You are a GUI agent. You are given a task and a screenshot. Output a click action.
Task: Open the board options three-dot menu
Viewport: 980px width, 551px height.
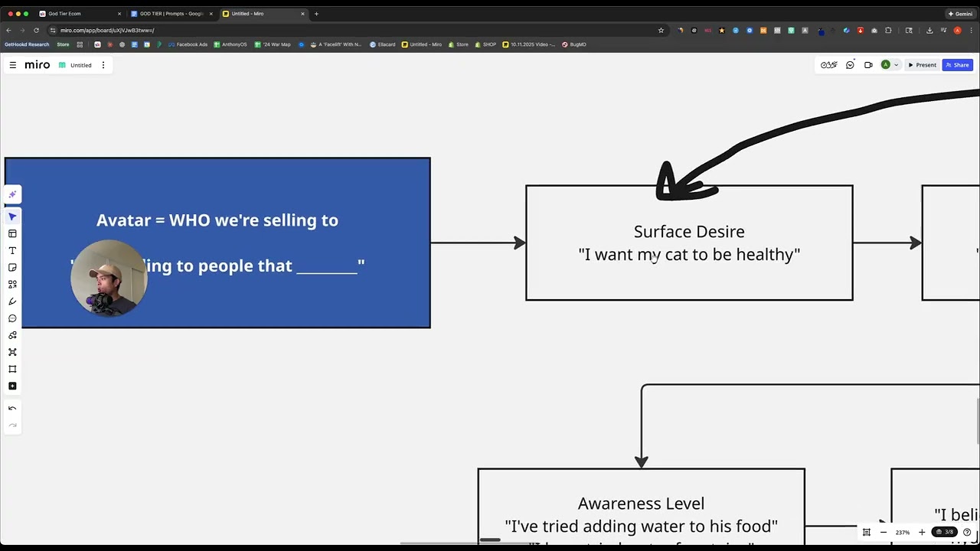tap(103, 65)
